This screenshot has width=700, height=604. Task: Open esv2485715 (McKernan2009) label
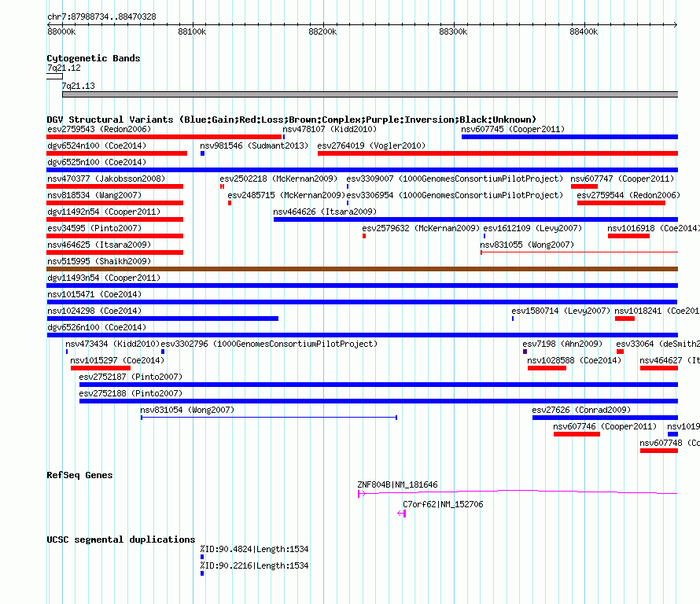(x=286, y=196)
